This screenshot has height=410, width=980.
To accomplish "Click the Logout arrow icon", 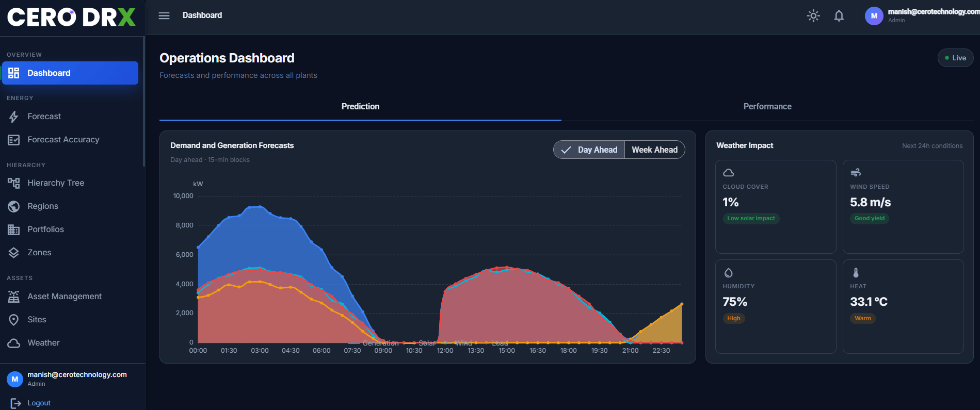I will tap(16, 403).
